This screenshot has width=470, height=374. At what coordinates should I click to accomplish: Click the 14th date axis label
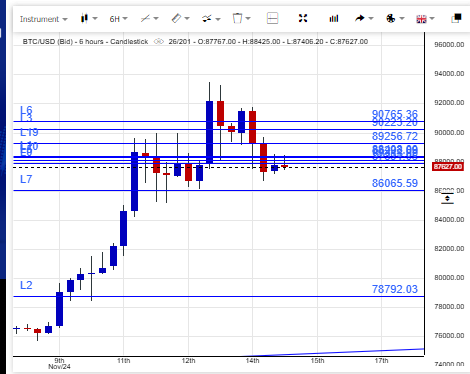coord(252,361)
